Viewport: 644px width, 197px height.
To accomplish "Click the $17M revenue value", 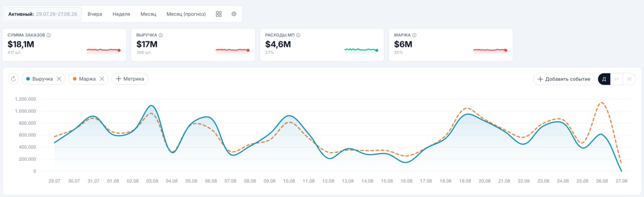I will click(x=147, y=44).
